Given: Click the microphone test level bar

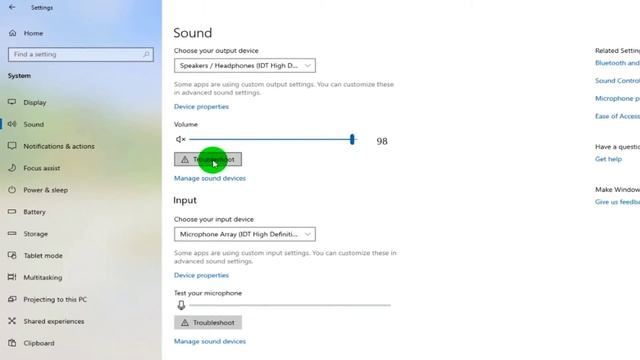Looking at the screenshot, I should (x=290, y=305).
